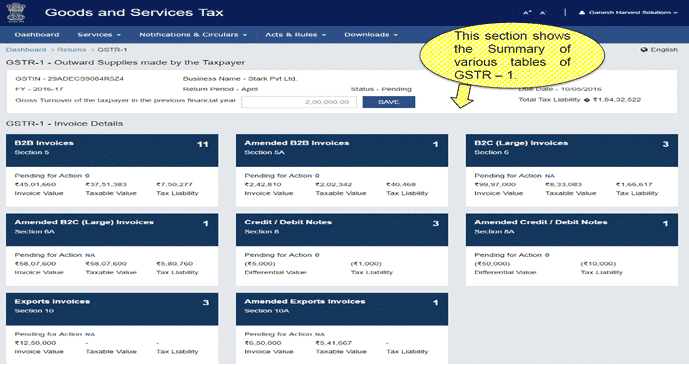Screen dimensions: 689x365
Task: Open the Downloads dropdown
Action: 371,34
